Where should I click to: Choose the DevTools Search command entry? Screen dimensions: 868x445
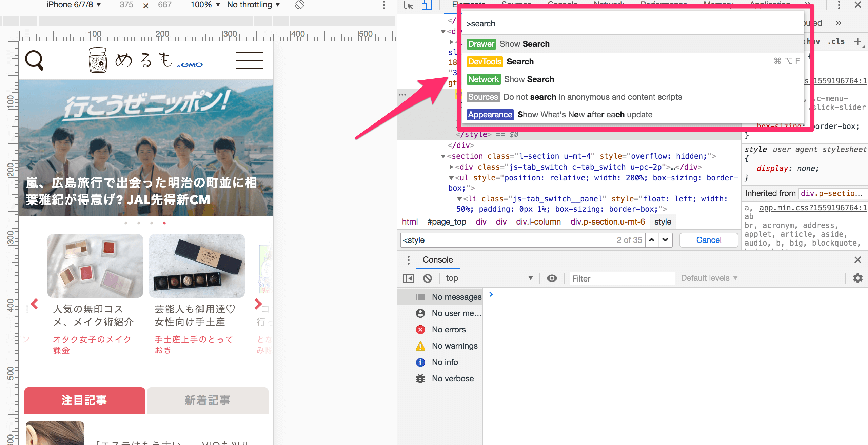520,61
